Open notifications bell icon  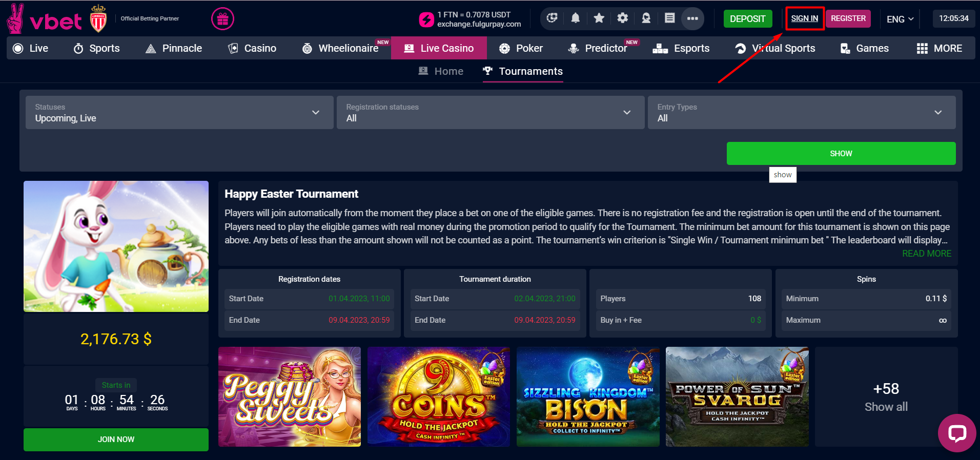point(576,18)
